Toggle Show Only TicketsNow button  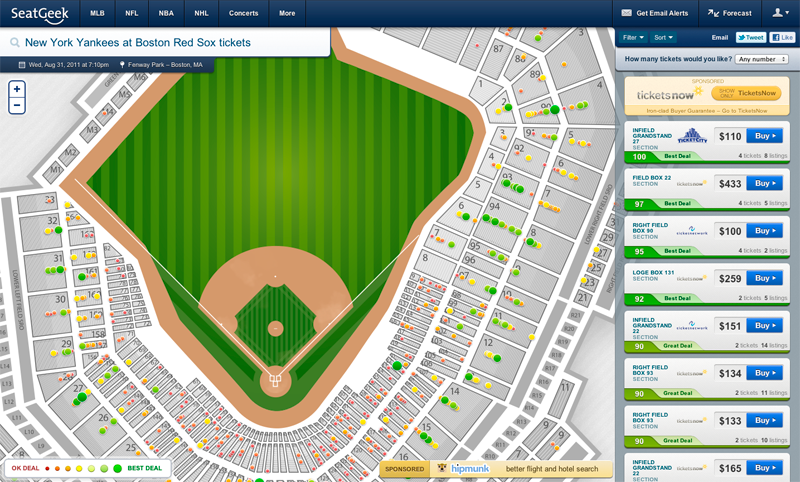[x=746, y=93]
